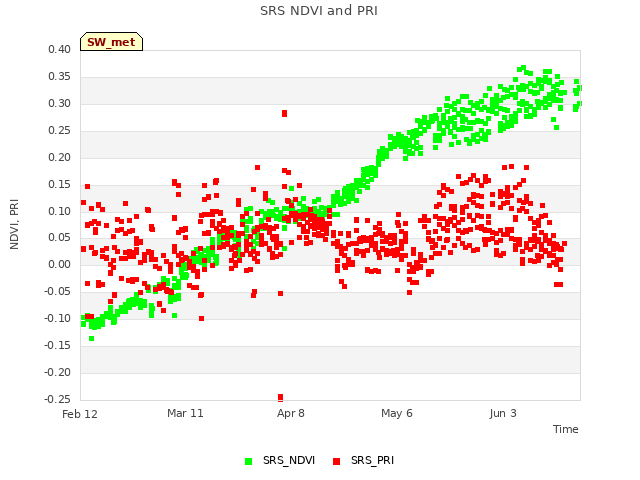Click the 0.35 y-axis value
The width and height of the screenshot is (640, 480).
coord(60,76)
